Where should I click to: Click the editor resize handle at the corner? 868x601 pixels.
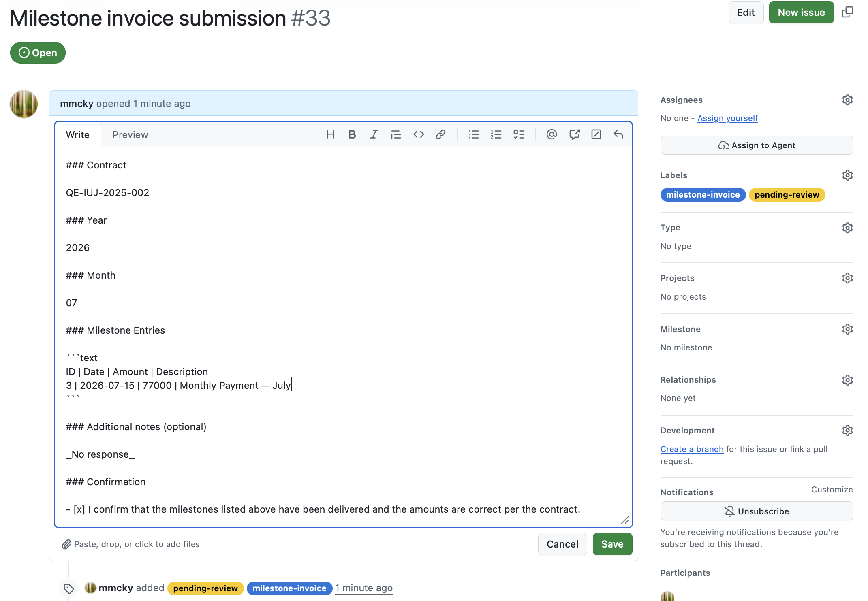(625, 520)
